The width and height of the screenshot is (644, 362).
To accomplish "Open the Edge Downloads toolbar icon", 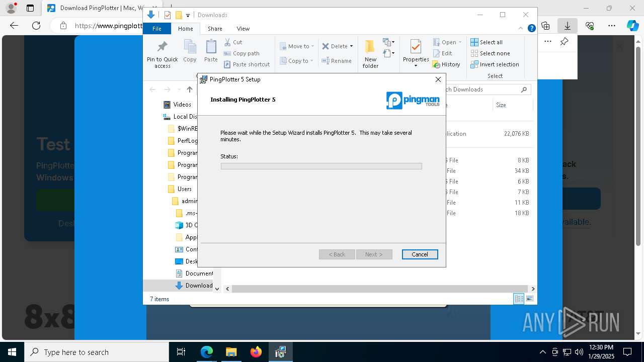I will click(x=568, y=26).
